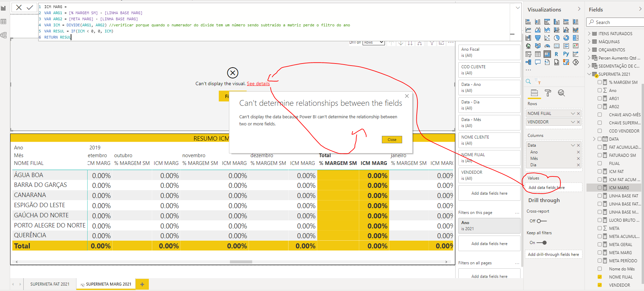Select the Gauge visualization
Screen dimensions: 644x291
(547, 46)
